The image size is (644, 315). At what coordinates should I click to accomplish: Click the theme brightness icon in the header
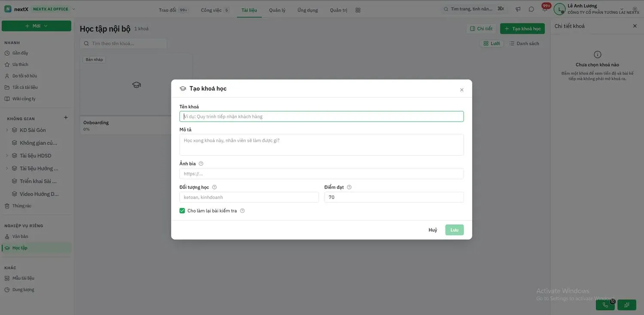[x=635, y=9]
